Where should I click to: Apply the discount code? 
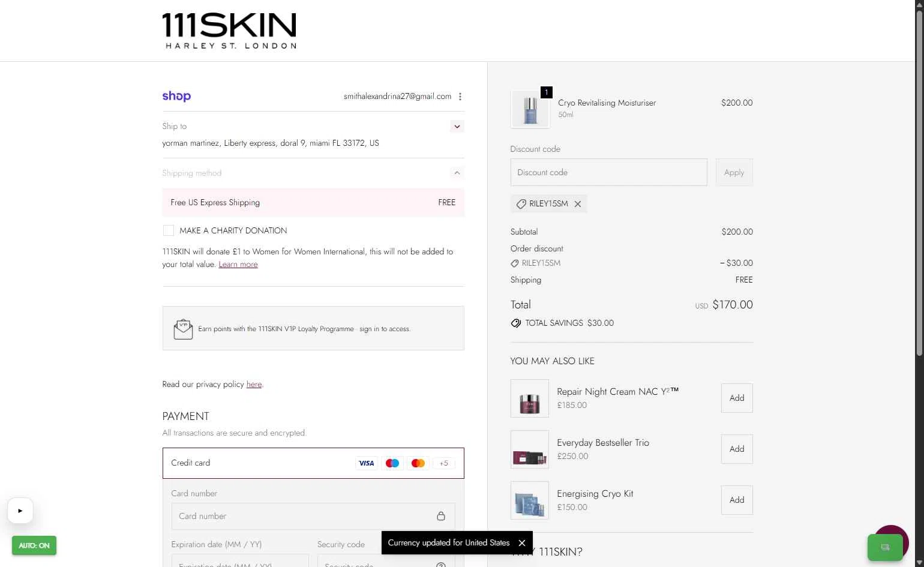click(x=734, y=172)
